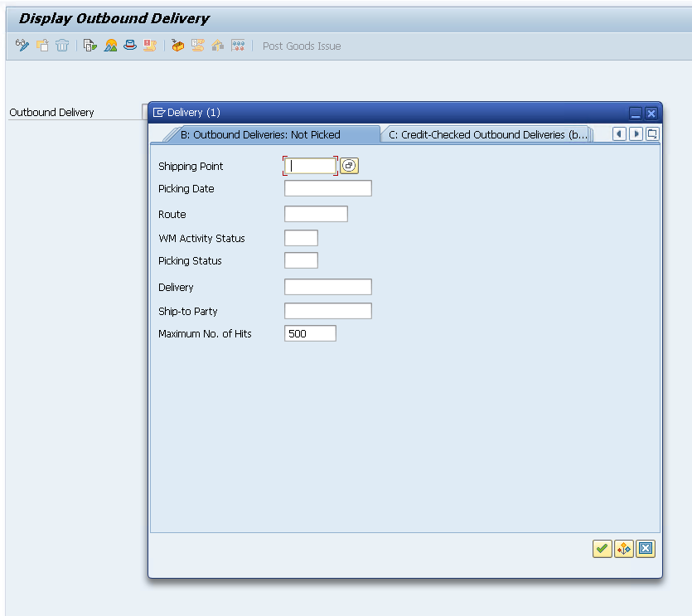692x616 pixels.
Task: Open the search help list of tabs
Action: click(652, 134)
